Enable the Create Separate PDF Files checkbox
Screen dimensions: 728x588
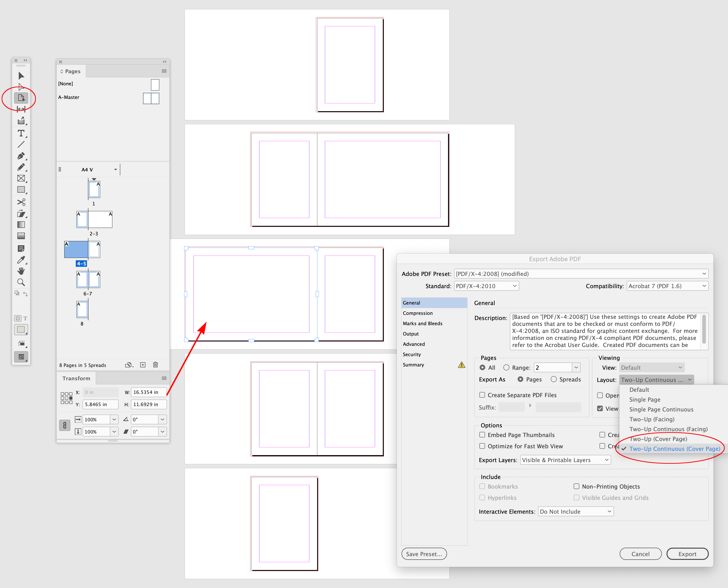pos(482,395)
